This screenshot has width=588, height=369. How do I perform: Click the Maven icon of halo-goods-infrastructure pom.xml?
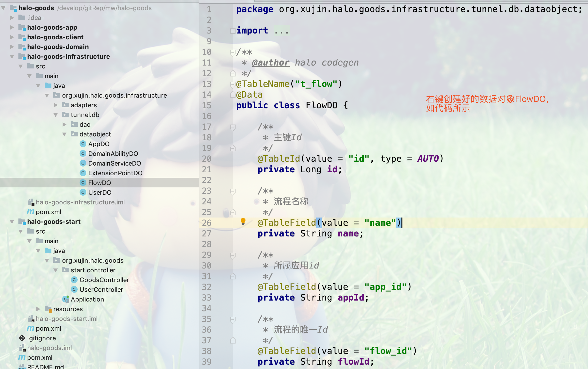31,212
